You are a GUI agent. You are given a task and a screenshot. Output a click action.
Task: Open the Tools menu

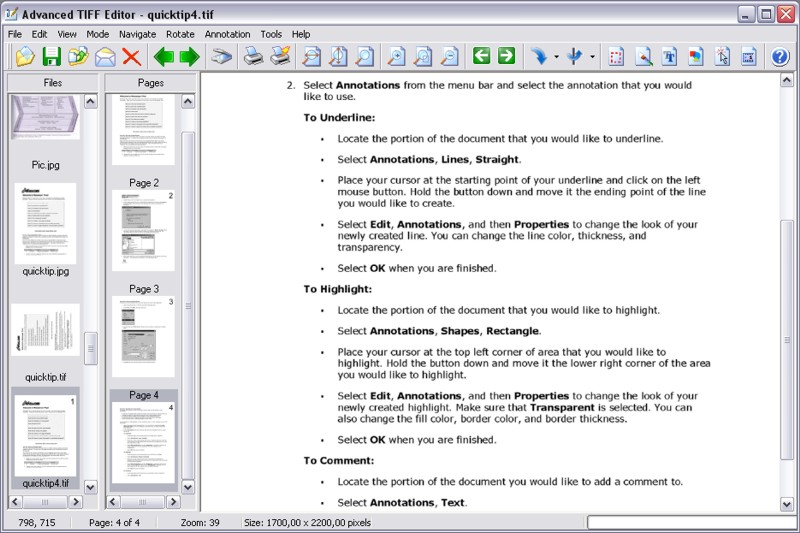coord(271,34)
